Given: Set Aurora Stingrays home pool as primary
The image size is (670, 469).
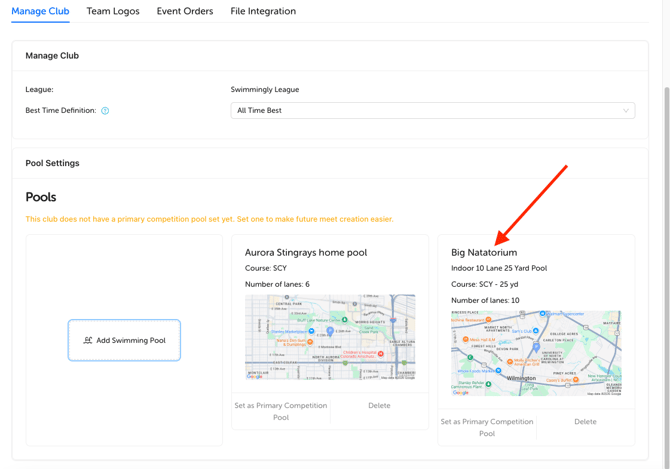Looking at the screenshot, I should coord(281,411).
